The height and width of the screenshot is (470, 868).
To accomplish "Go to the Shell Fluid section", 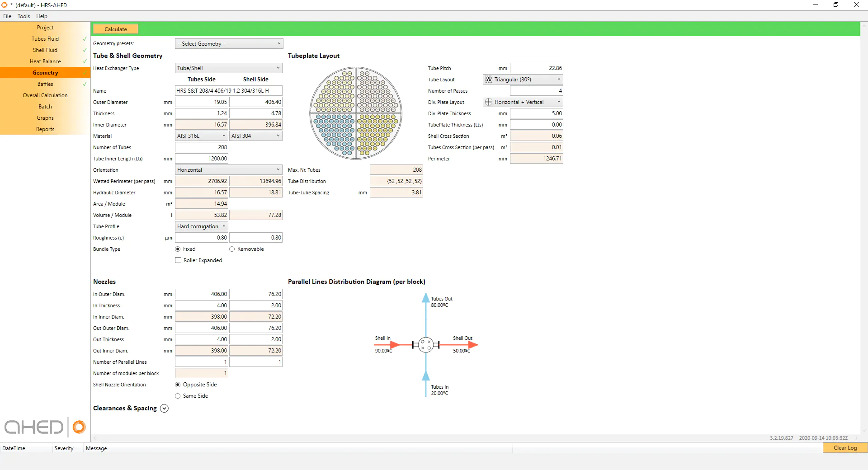I will coord(45,50).
